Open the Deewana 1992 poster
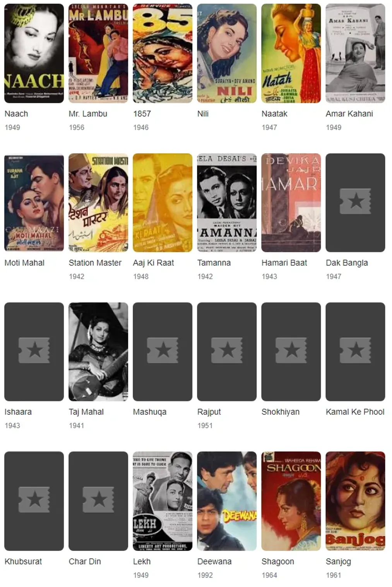This screenshot has height=587, width=392. [227, 501]
